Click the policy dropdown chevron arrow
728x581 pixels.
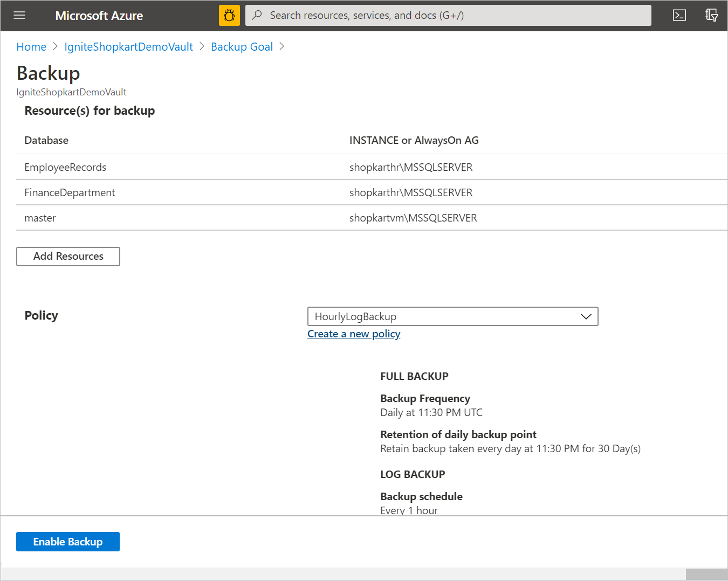coord(586,316)
